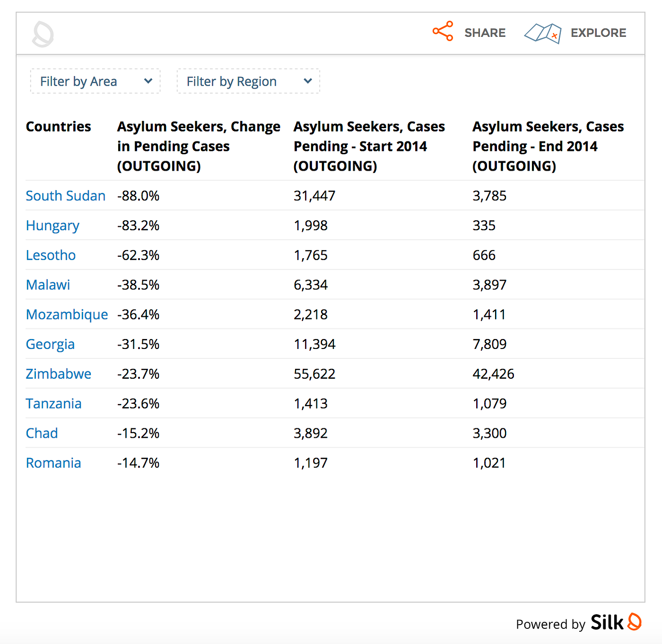Click the Powered by Silk text link

pyautogui.click(x=567, y=624)
